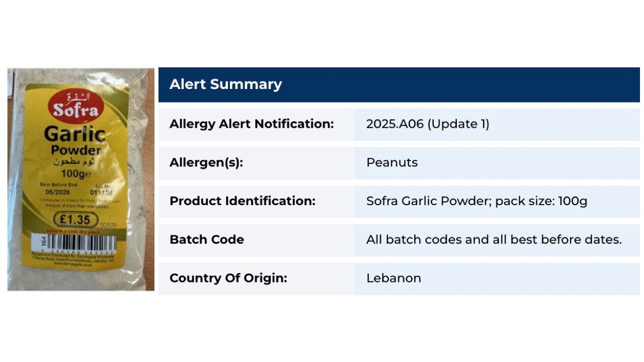Click the Sofra Garlic Powder product photo
644x362 pixels.
[x=80, y=179]
